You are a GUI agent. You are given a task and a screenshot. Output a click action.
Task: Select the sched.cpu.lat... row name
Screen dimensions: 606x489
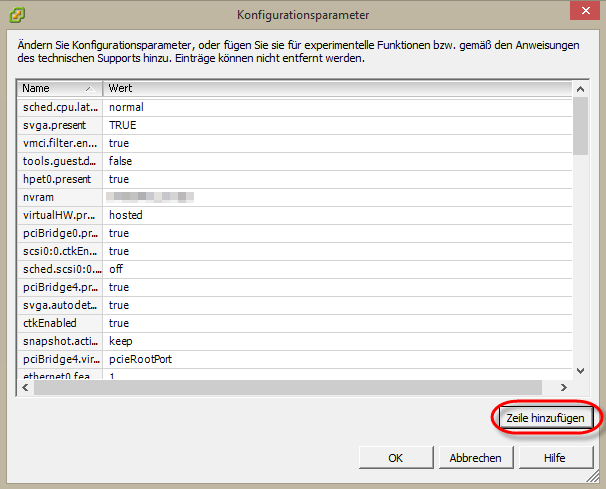point(60,107)
